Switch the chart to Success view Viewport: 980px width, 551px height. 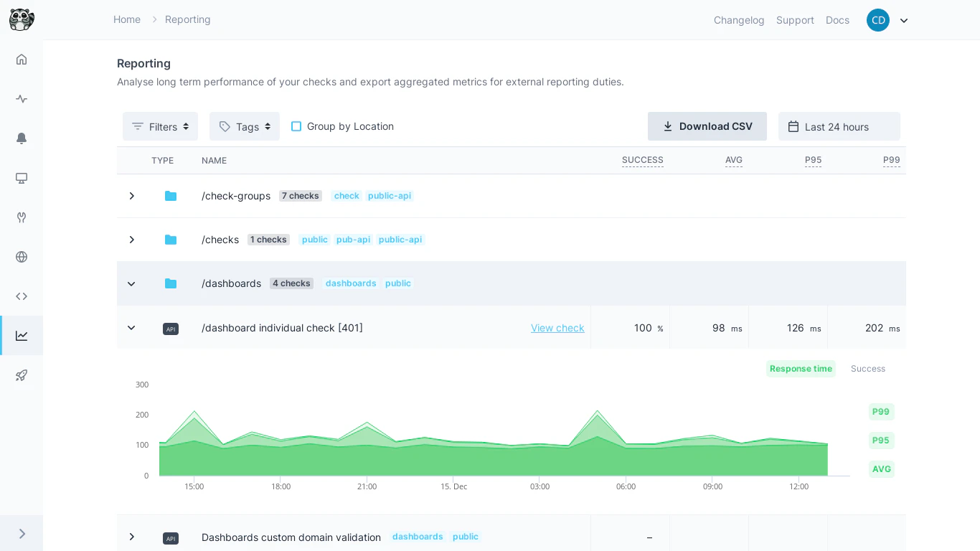[x=867, y=368]
